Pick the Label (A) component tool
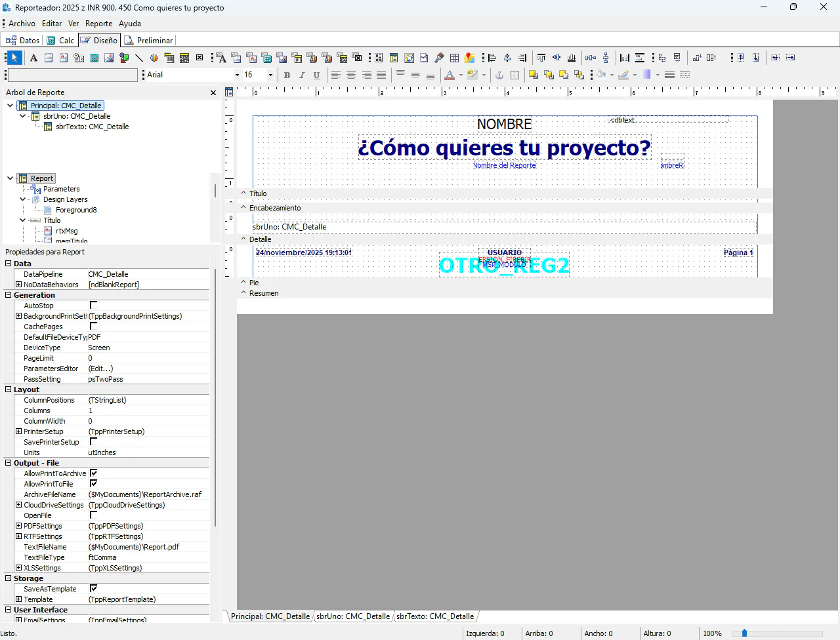This screenshot has height=640, width=840. point(33,58)
